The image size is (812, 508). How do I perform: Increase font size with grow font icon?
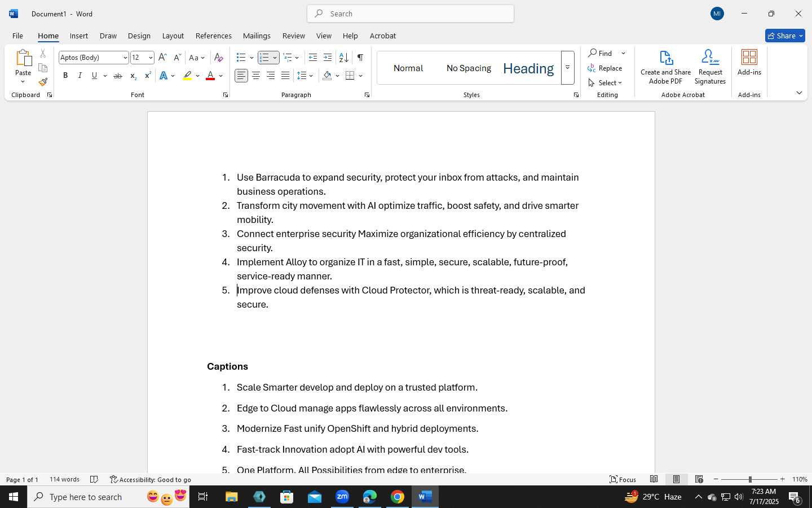(x=162, y=58)
